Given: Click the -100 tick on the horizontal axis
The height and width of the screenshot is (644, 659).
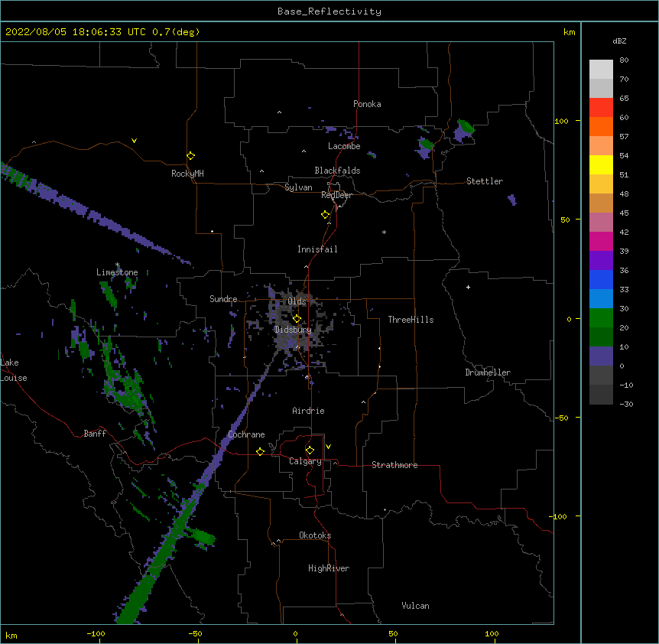Looking at the screenshot, I should 96,633.
